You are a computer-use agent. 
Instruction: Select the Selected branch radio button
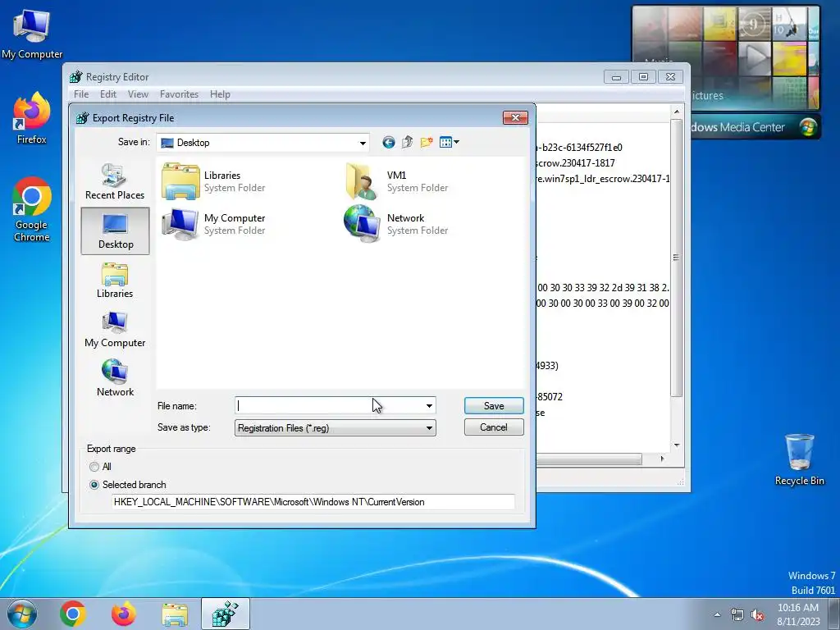coord(94,485)
